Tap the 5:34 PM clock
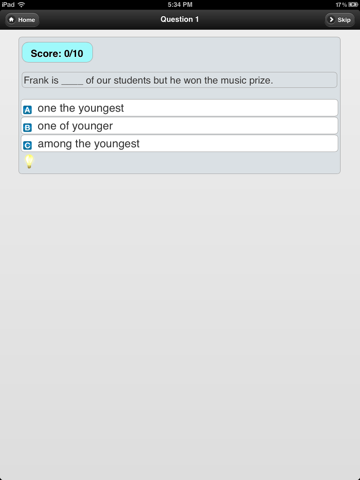Viewport: 360px width, 480px height. pyautogui.click(x=180, y=5)
